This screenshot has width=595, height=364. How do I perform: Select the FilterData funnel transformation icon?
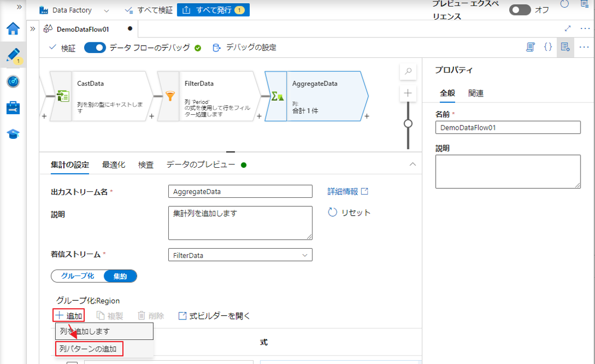tap(169, 96)
